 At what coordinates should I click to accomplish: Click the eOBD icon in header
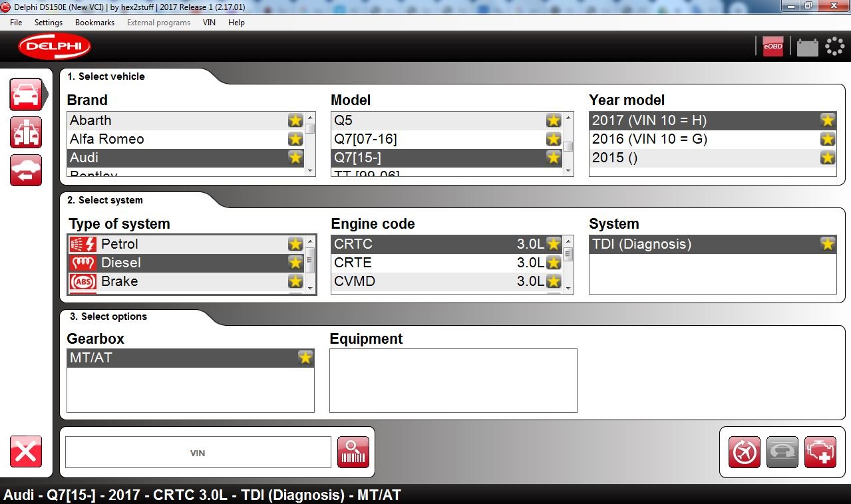772,47
